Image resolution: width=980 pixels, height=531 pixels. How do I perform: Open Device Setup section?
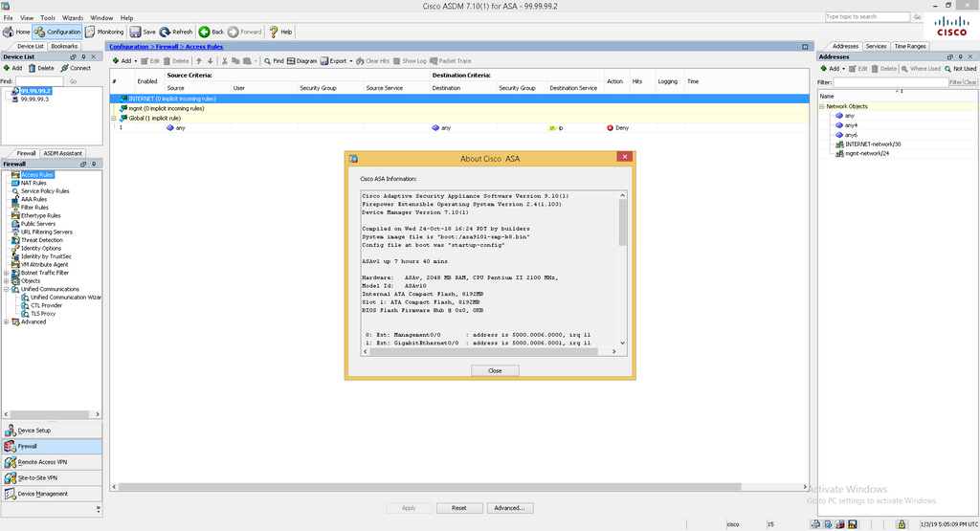[x=52, y=431]
